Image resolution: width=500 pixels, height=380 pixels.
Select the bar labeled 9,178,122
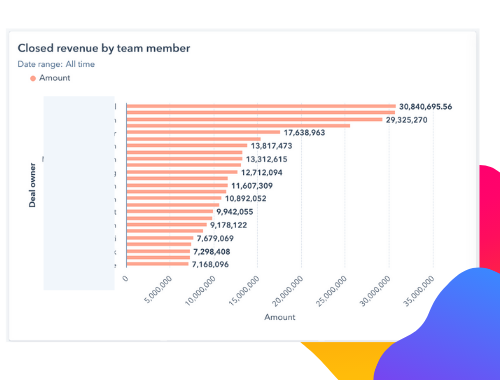pos(167,225)
